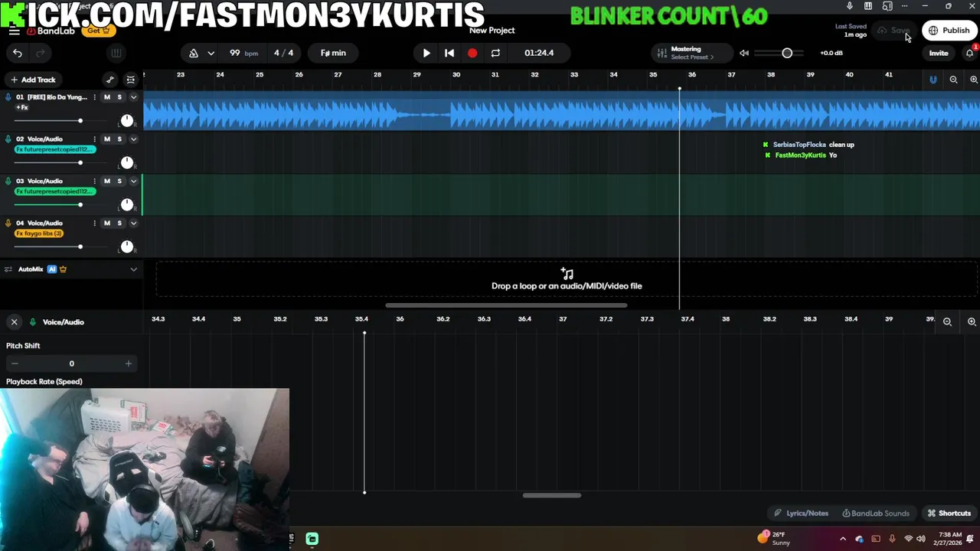
Task: Open track 02 three-dot menu
Action: [x=95, y=139]
